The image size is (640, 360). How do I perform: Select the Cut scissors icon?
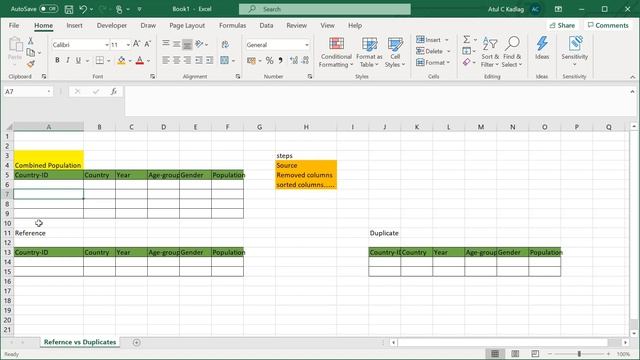tap(31, 41)
